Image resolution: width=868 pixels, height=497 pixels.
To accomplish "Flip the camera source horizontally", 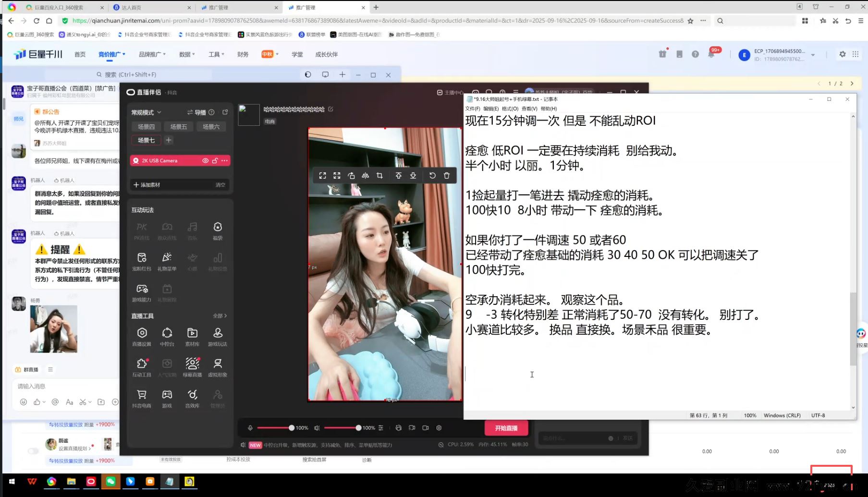I will pyautogui.click(x=365, y=176).
